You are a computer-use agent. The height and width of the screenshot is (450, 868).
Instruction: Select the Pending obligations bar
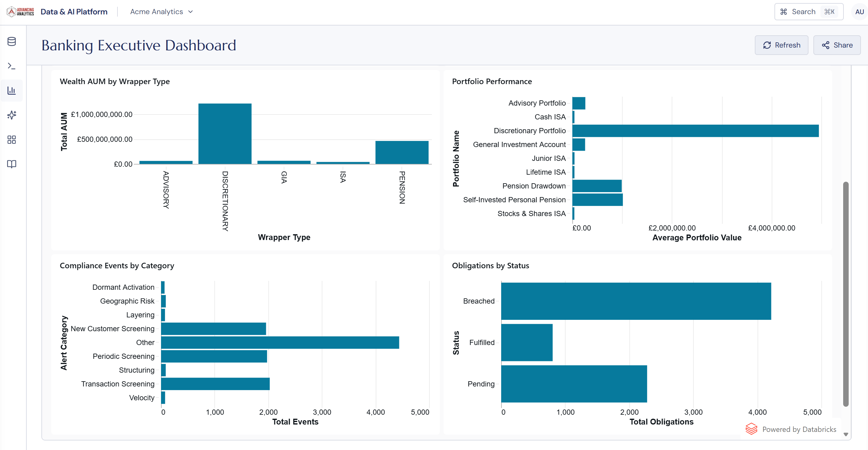(574, 384)
